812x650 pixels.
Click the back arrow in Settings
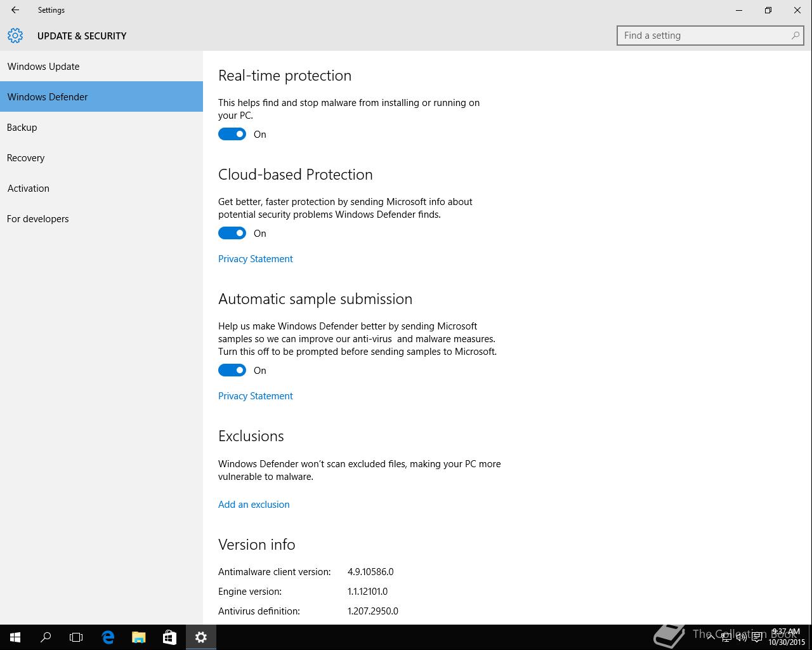15,10
